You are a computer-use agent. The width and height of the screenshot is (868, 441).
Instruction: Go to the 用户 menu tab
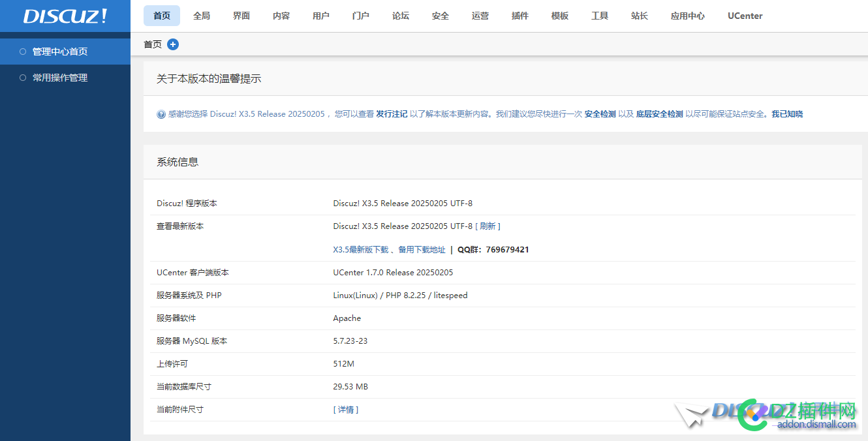click(x=321, y=16)
